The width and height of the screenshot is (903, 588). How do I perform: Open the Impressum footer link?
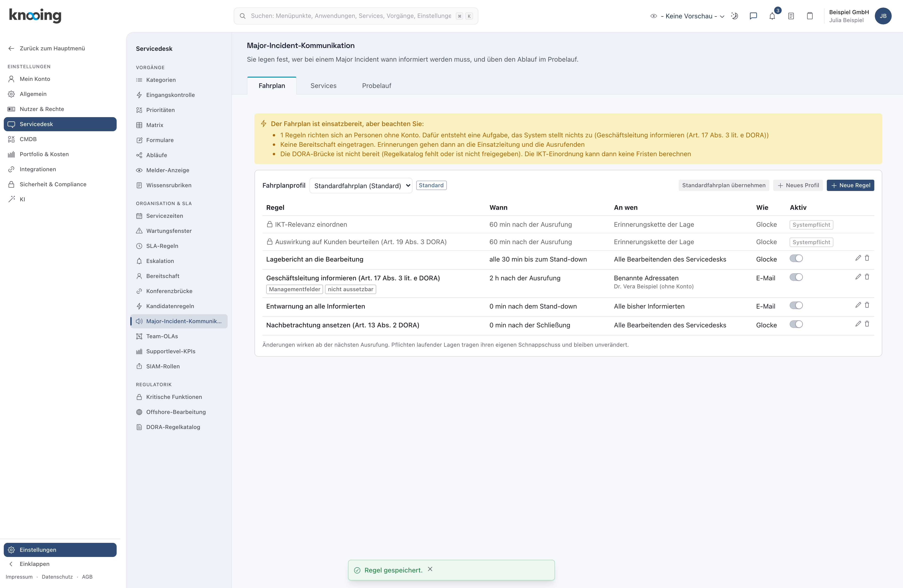[x=19, y=577]
